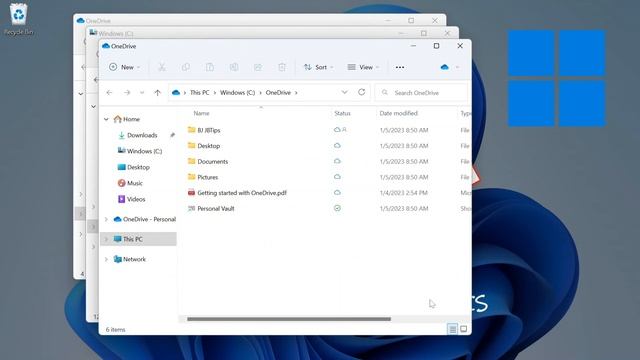Open recent locations chevron
Screen dimensions: 640x360
142,93
